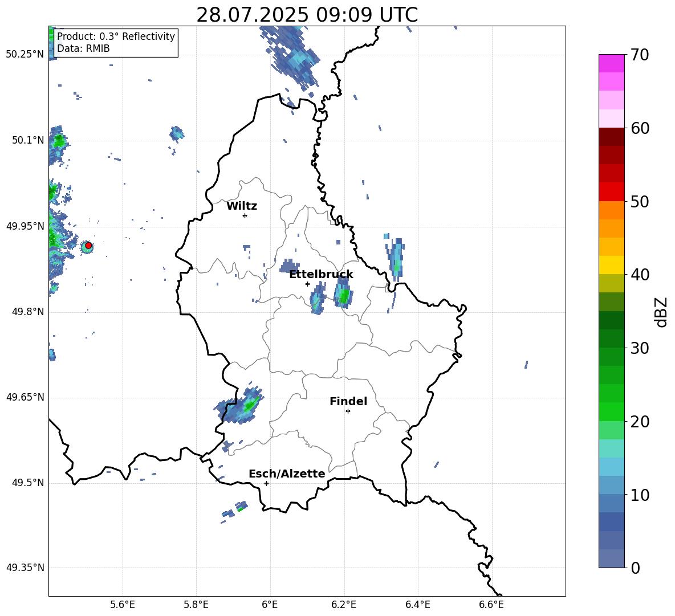This screenshot has height=616, width=675.
Task: Pick the dark red swatch below 60 dBZ
Action: [x=611, y=137]
